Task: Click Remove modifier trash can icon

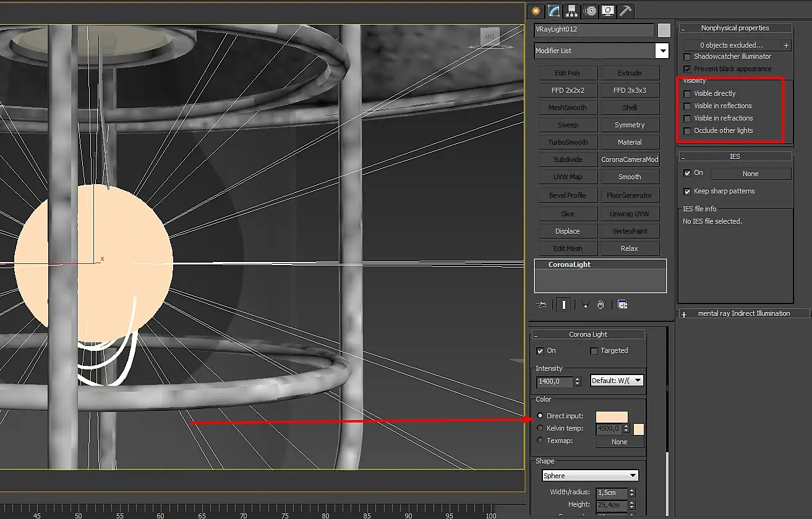Action: click(600, 305)
